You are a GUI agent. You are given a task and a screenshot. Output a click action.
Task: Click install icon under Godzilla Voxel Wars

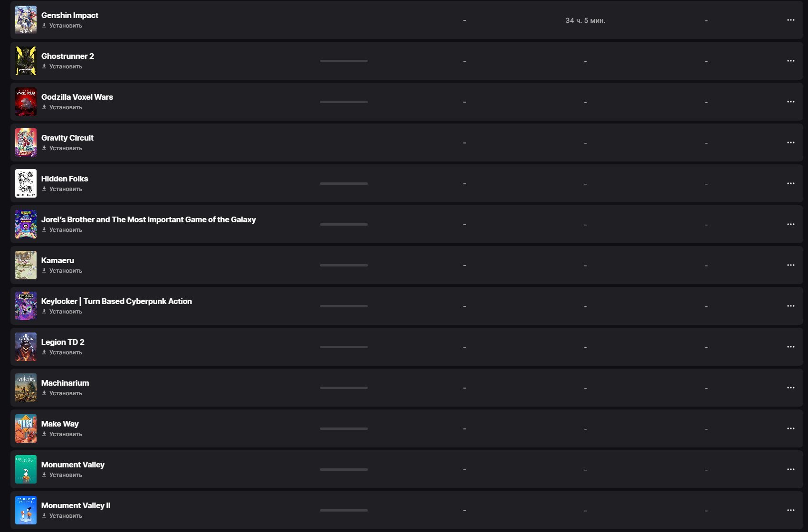[44, 107]
